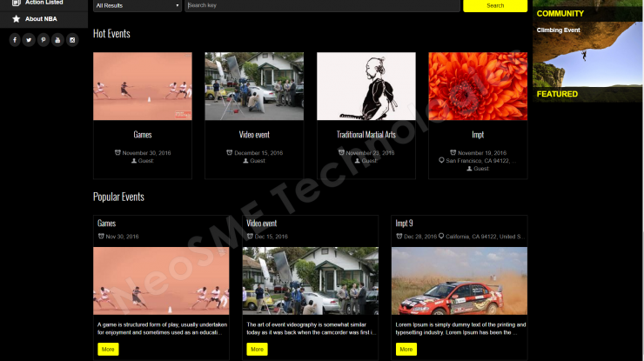The height and width of the screenshot is (361, 644).
Task: Click More button under Video event card
Action: point(257,349)
